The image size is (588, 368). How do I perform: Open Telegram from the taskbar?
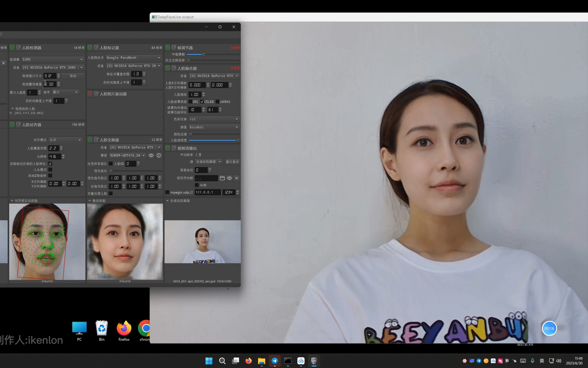pos(275,361)
